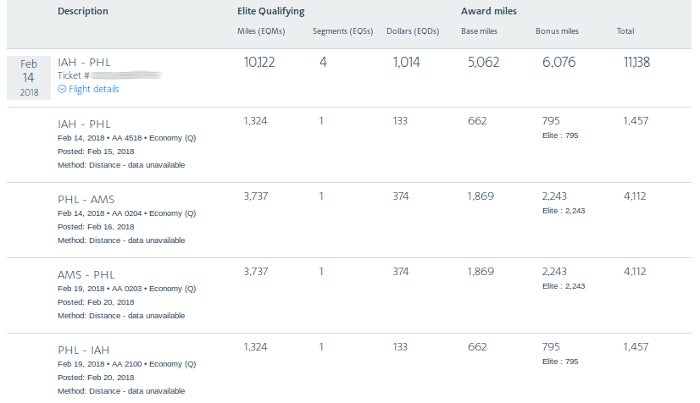Image resolution: width=700 pixels, height=403 pixels.
Task: Click Elite : 2,243 under PHL - AMS
Action: [x=563, y=211]
